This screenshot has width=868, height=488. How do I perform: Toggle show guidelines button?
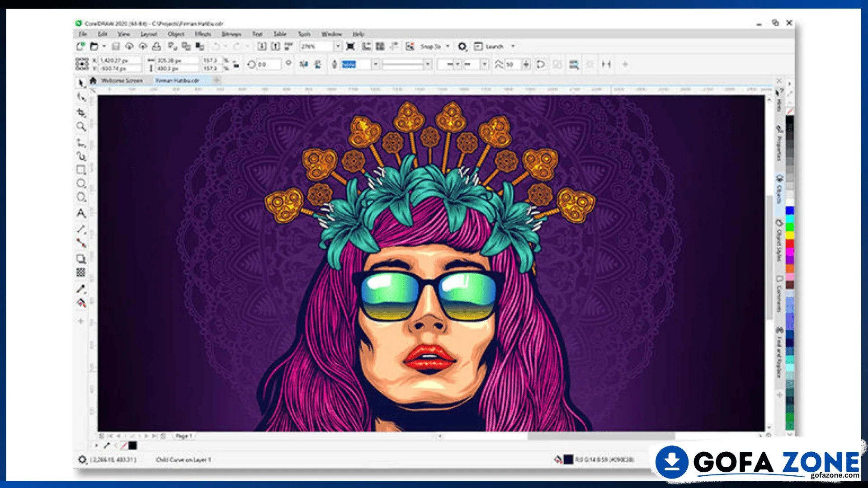(x=394, y=46)
